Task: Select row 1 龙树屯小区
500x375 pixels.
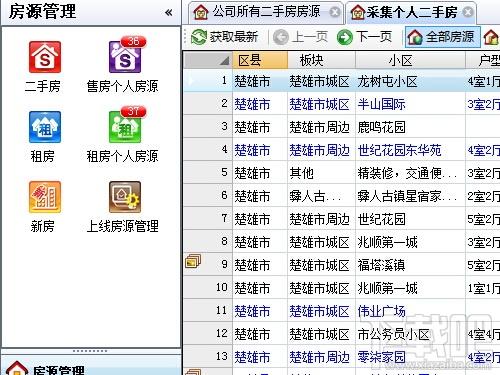Action: point(410,81)
